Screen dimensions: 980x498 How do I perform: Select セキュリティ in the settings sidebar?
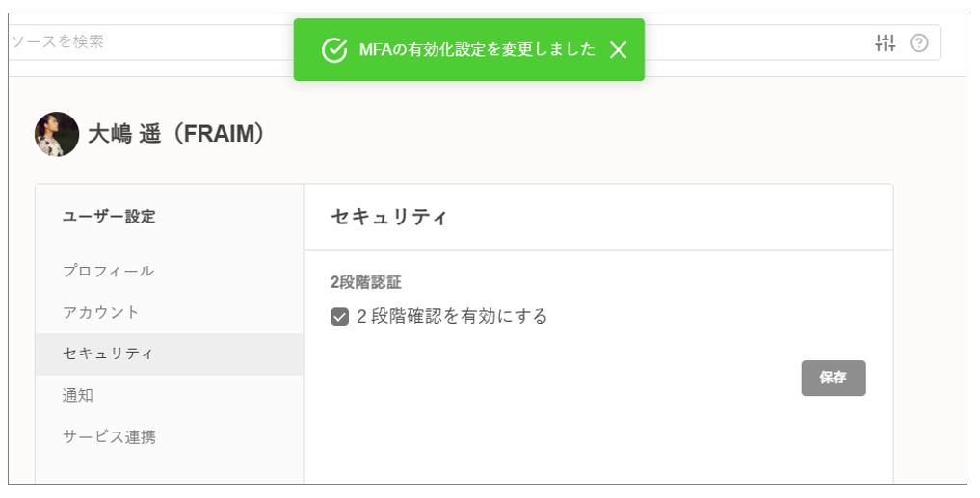coord(108,354)
